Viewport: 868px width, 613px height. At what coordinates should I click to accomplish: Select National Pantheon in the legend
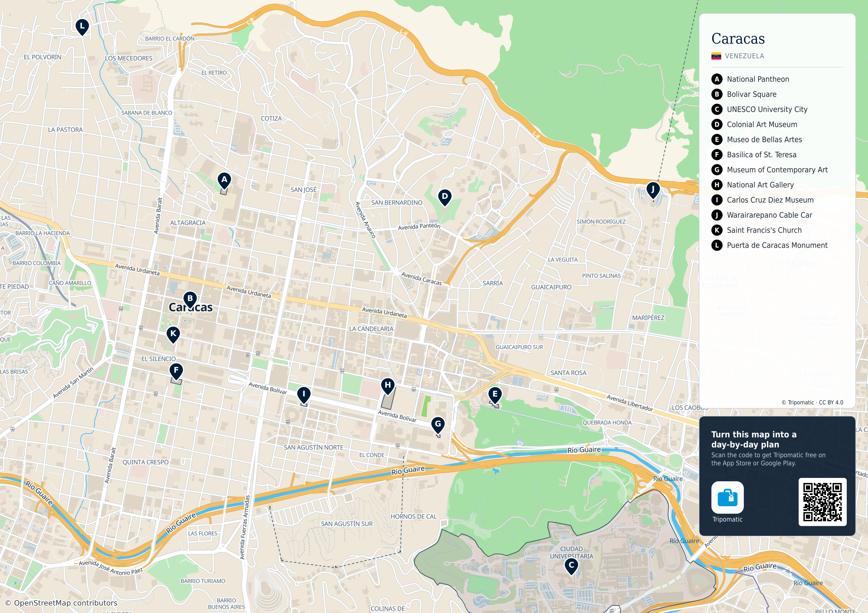pyautogui.click(x=758, y=79)
